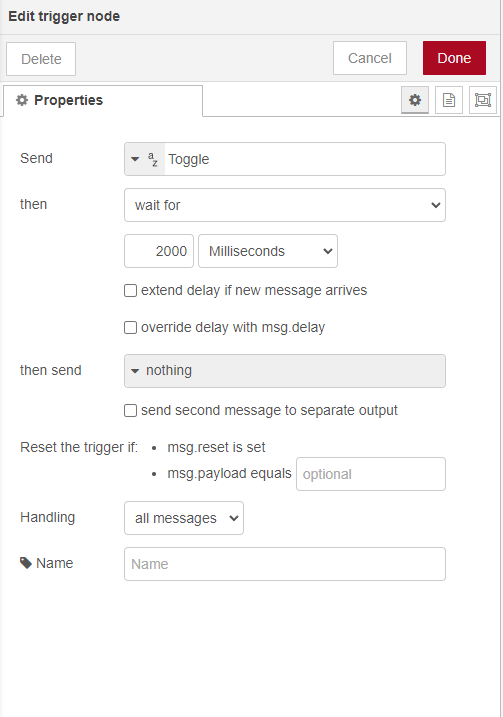Open node appearance settings icon
This screenshot has height=717, width=503.
coord(483,100)
